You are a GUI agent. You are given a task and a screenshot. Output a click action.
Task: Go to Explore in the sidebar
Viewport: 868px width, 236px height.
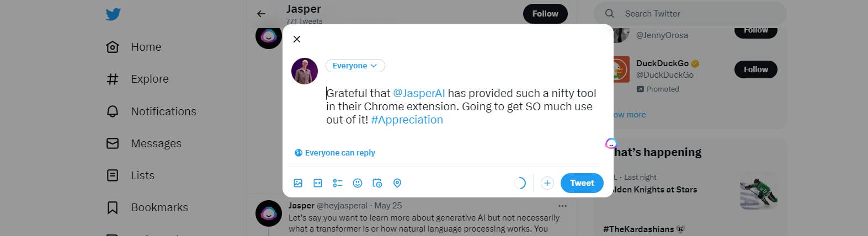(149, 79)
